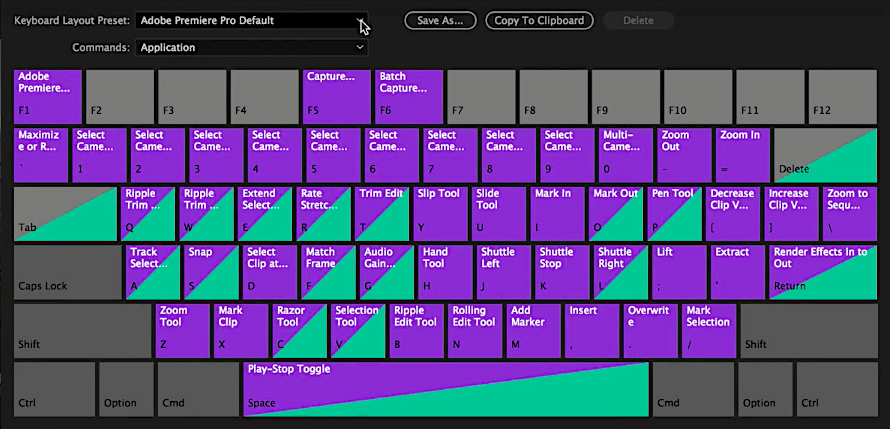The height and width of the screenshot is (429, 890).
Task: Open the Keyboard Layout Preset dropdown
Action: pos(251,20)
